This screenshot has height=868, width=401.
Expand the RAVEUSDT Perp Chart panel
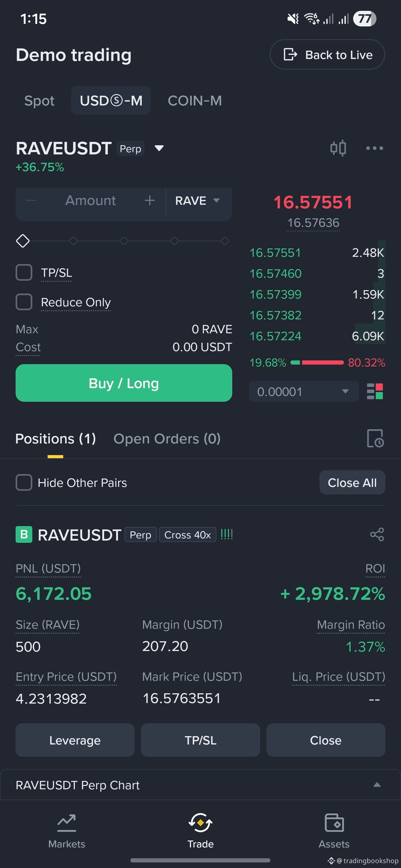coord(200,785)
